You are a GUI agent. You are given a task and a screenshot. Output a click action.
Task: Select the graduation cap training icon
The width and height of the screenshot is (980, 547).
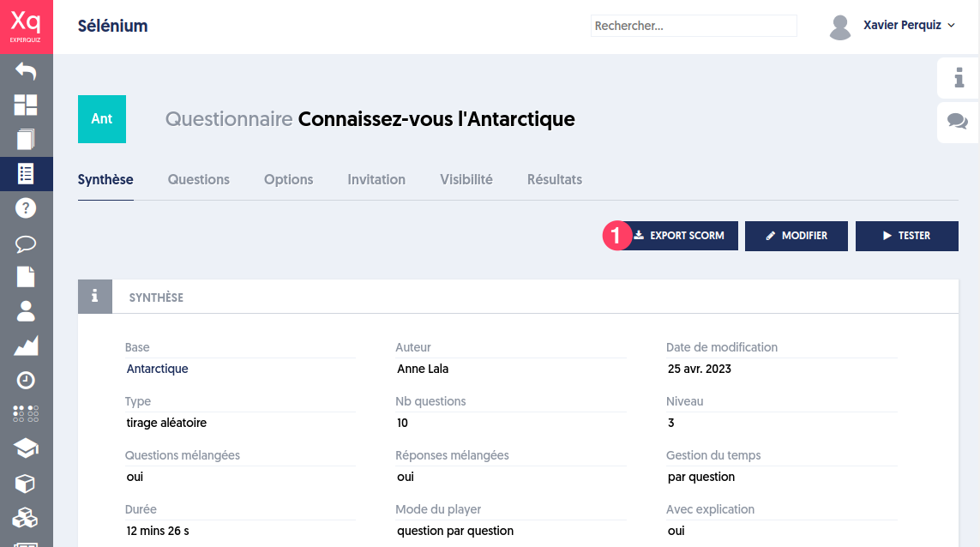[26, 448]
